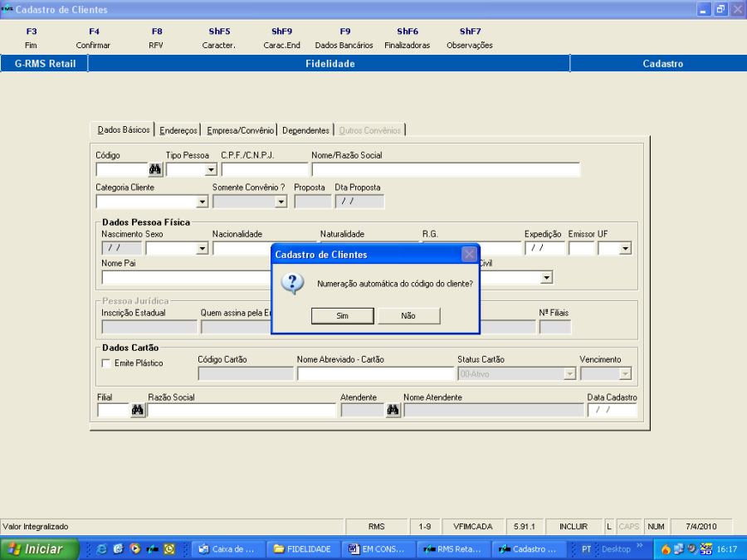This screenshot has height=560, width=747.
Task: Click Não in the Cadastro de Clientes dialog
Action: click(x=408, y=316)
